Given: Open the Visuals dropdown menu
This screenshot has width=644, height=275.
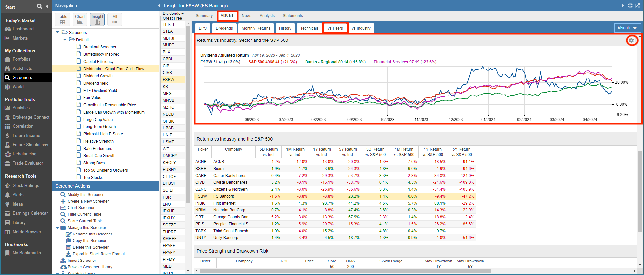Looking at the screenshot, I should tap(628, 28).
